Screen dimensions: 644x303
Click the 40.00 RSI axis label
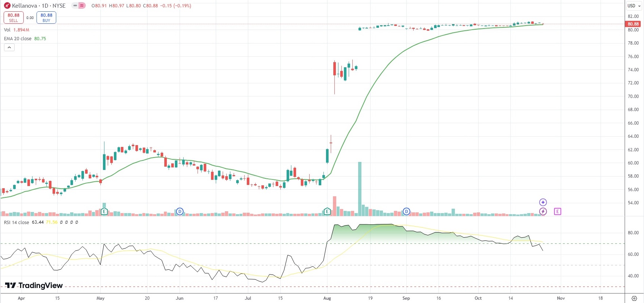(633, 276)
